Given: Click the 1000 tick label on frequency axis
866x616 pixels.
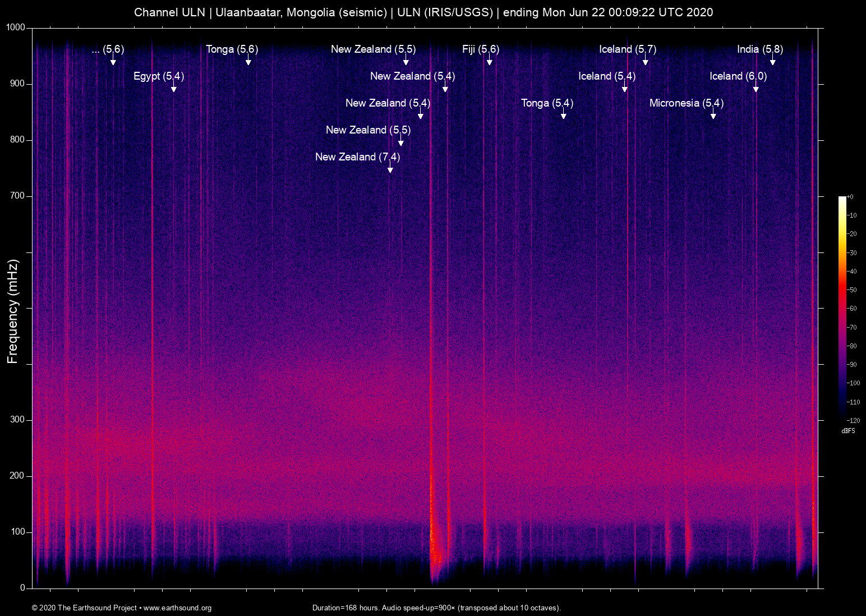Looking at the screenshot, I should [x=16, y=27].
